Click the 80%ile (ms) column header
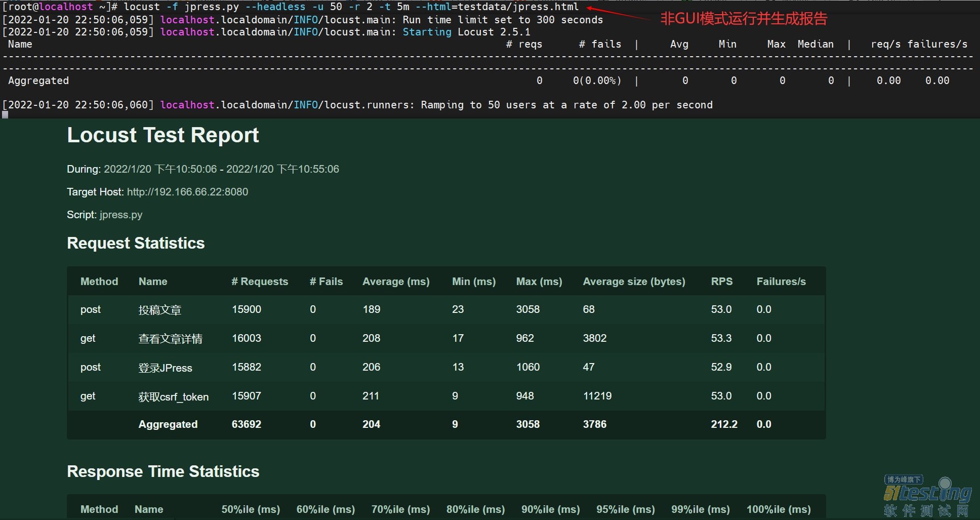 [x=476, y=509]
